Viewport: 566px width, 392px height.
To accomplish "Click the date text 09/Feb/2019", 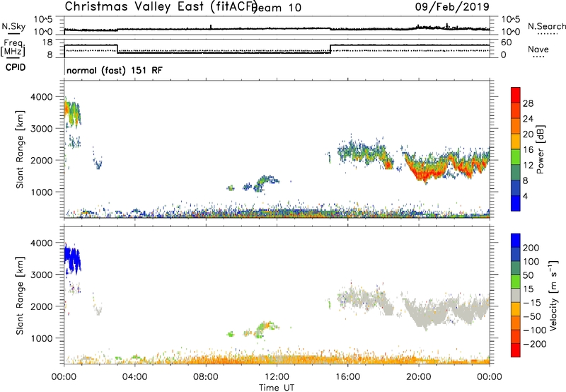I will [x=452, y=6].
